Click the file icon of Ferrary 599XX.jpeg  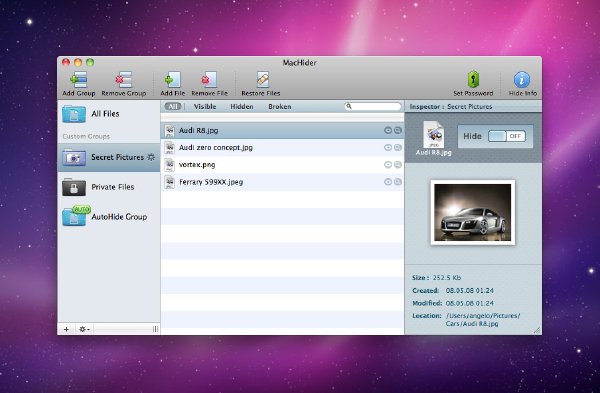[169, 182]
